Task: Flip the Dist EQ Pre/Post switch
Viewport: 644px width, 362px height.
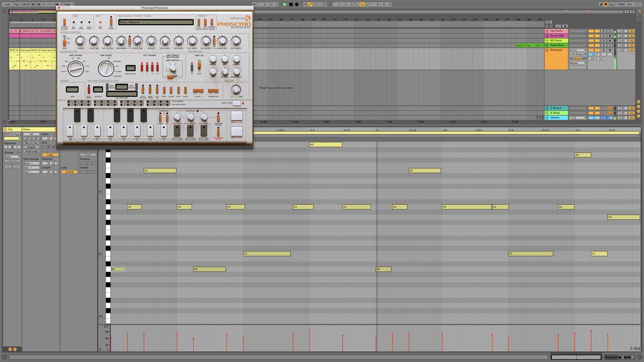Action: tap(199, 66)
